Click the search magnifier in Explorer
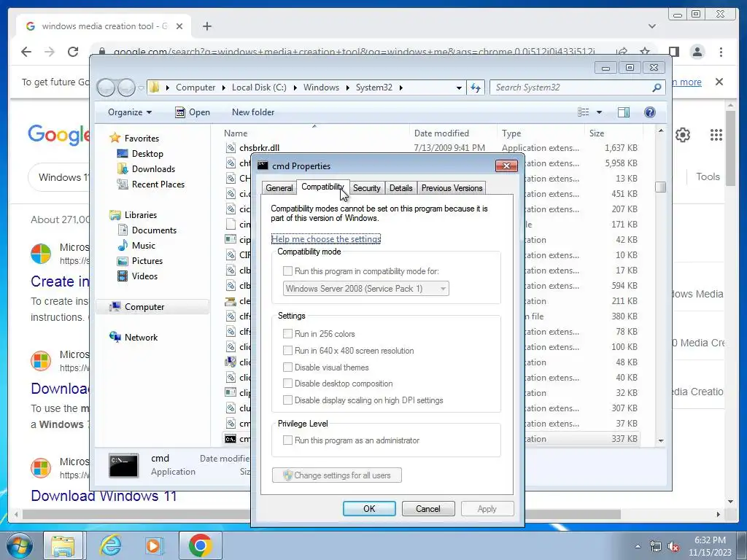 [x=657, y=87]
